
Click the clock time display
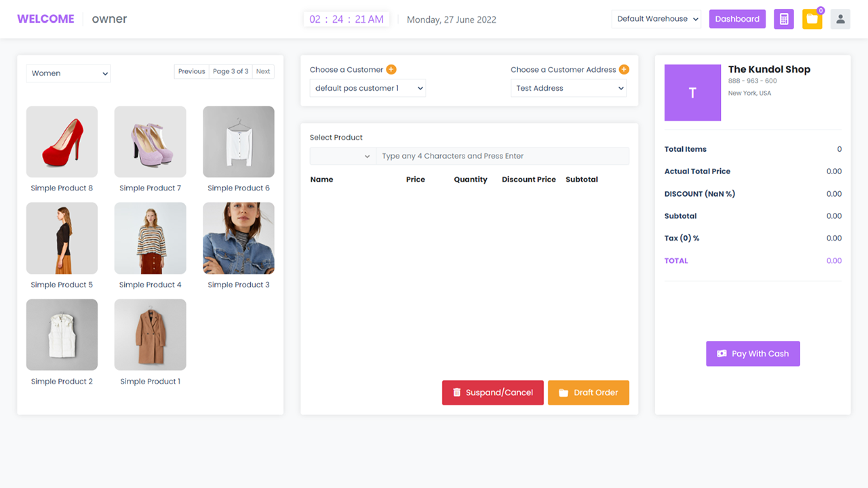(347, 19)
